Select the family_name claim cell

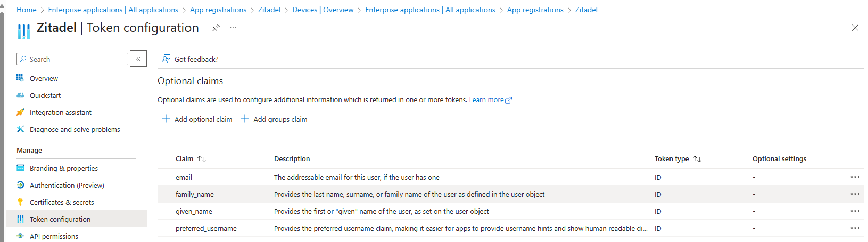pyautogui.click(x=195, y=194)
